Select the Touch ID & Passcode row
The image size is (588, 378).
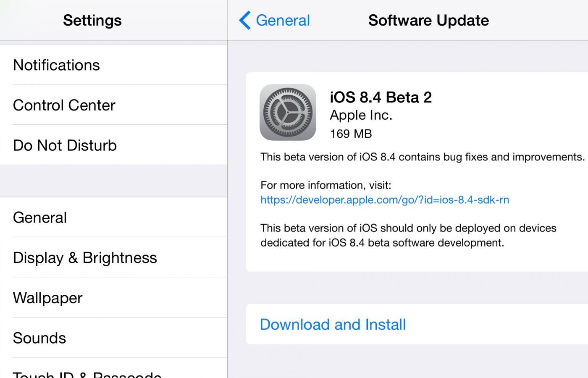coord(87,374)
